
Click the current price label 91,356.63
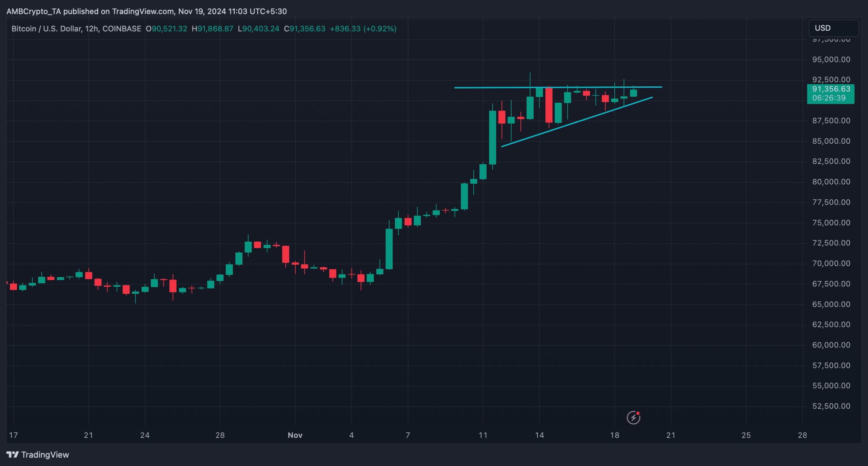tap(831, 89)
